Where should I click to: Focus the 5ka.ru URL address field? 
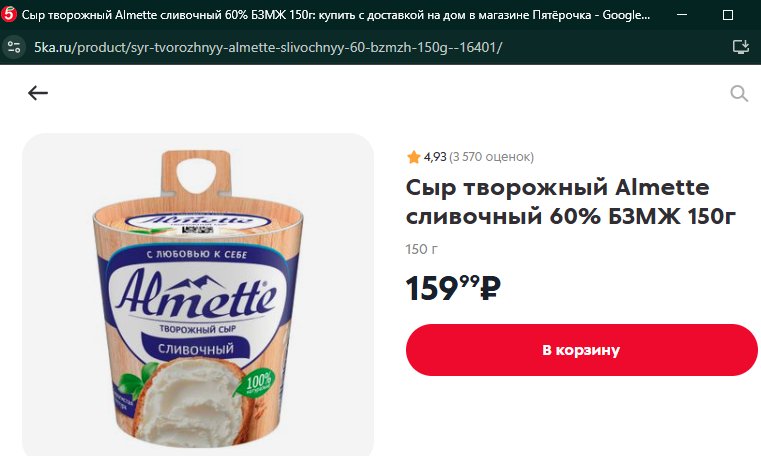coord(268,47)
